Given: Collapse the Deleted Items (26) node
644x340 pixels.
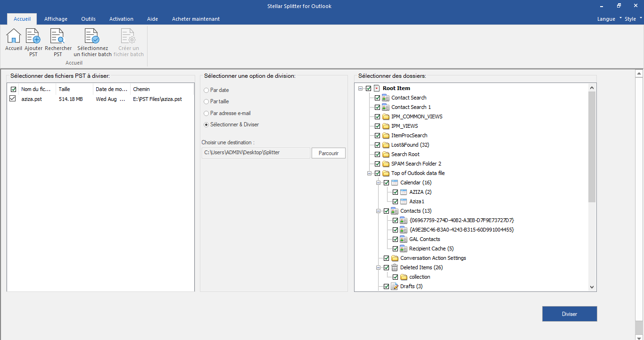Looking at the screenshot, I should pos(379,267).
